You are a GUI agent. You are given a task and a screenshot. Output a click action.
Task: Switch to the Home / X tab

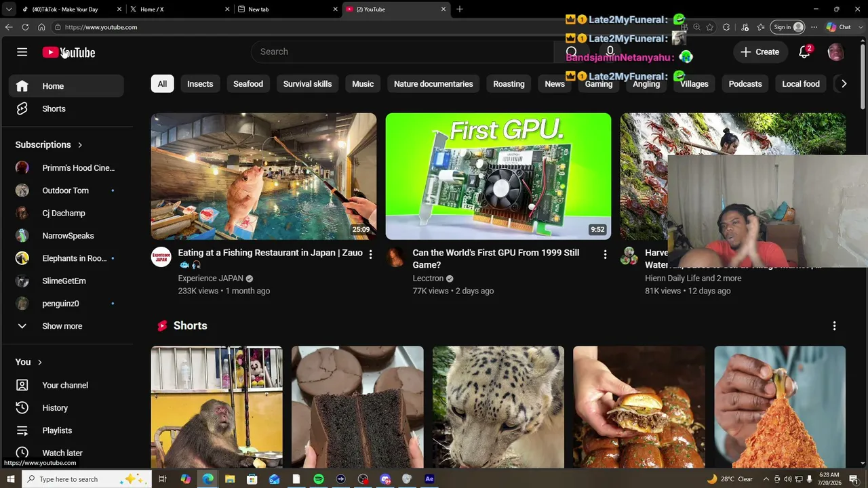(178, 9)
